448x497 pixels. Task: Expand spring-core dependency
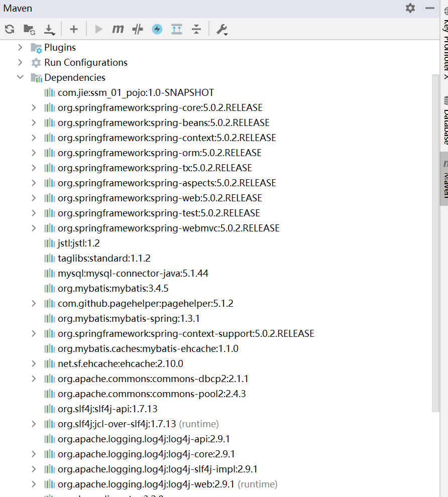34,108
